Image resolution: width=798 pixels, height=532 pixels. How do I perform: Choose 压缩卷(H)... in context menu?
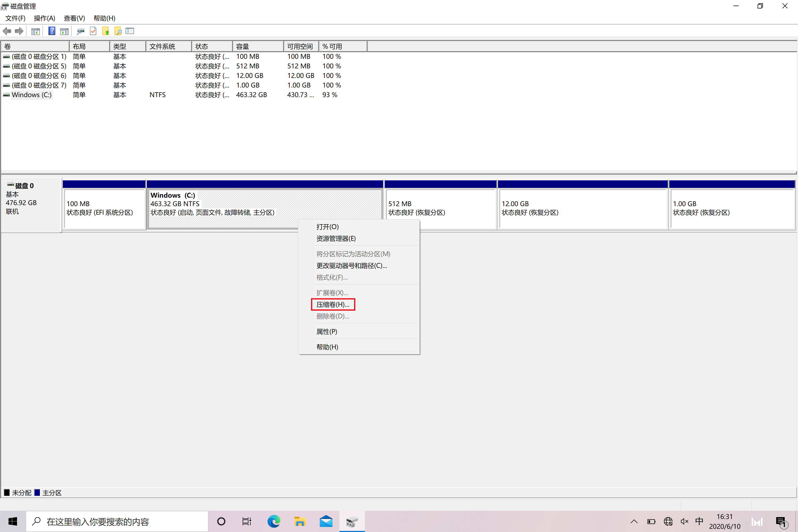pyautogui.click(x=332, y=304)
